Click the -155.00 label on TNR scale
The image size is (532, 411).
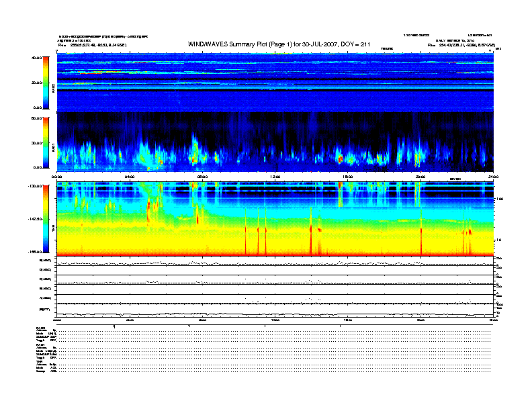point(36,252)
